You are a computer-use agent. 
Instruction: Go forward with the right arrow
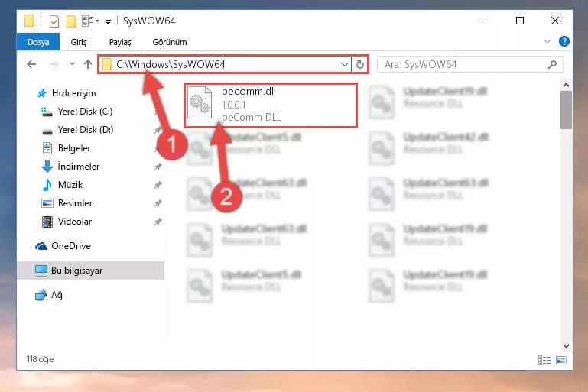[x=54, y=64]
